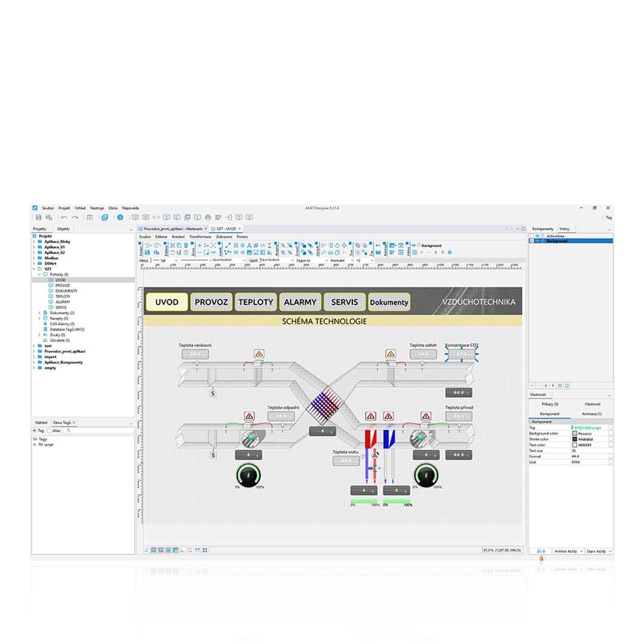Click the warning triangle above Teplota venkovní duct
Viewport: 644px width, 644px height.
259,354
